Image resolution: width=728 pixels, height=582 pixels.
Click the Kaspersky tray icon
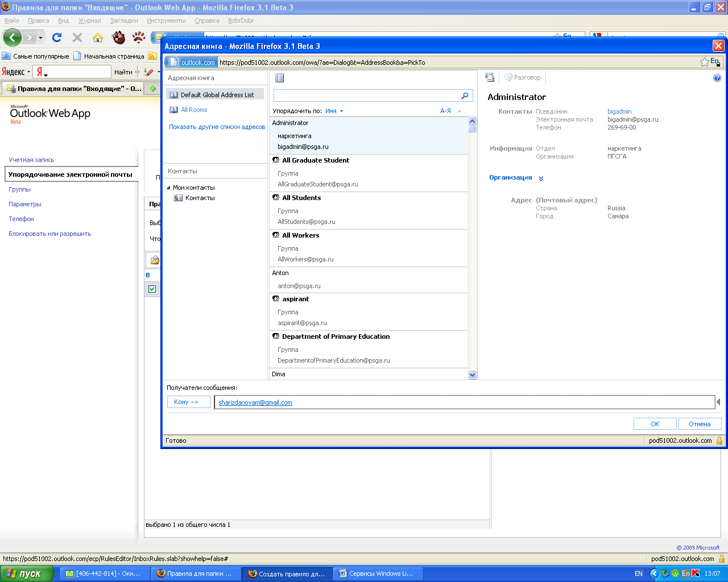click(696, 573)
